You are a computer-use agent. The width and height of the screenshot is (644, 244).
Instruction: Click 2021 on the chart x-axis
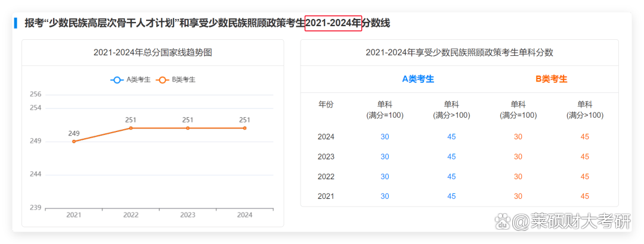[x=74, y=215]
